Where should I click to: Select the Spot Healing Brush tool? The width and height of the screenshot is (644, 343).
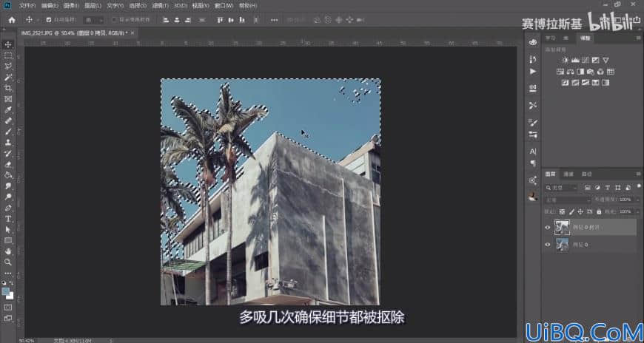[8, 120]
